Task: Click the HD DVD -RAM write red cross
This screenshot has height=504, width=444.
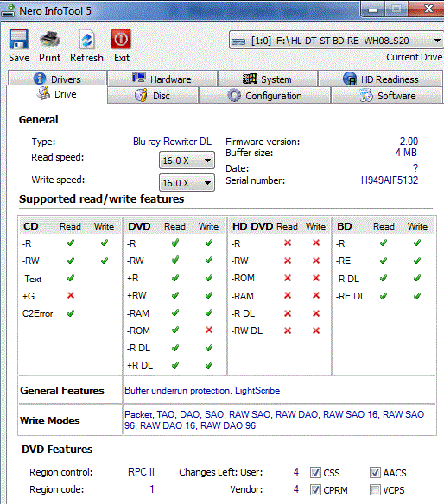Action: (x=316, y=295)
